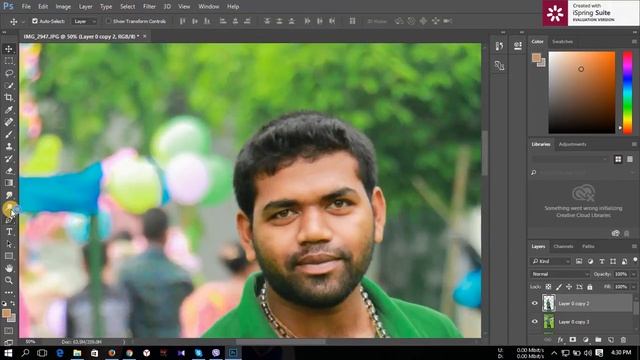Add a layer mask from Layers panel
Viewport: 640px width, 360px height.
tap(573, 340)
